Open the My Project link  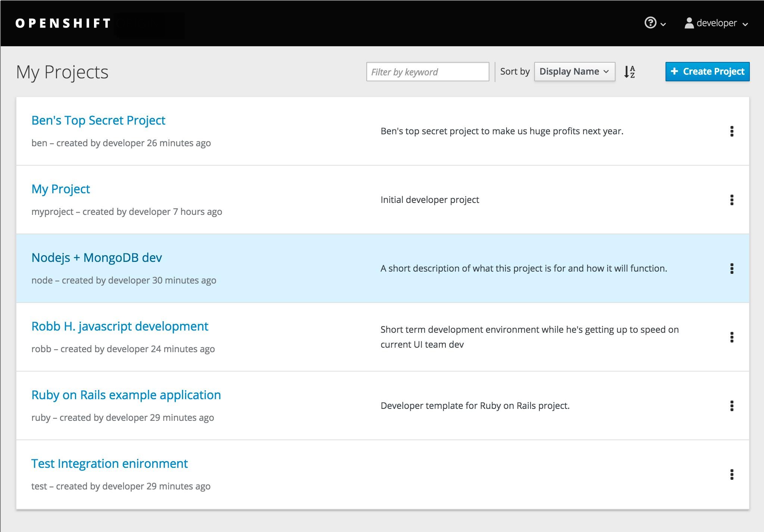coord(61,189)
